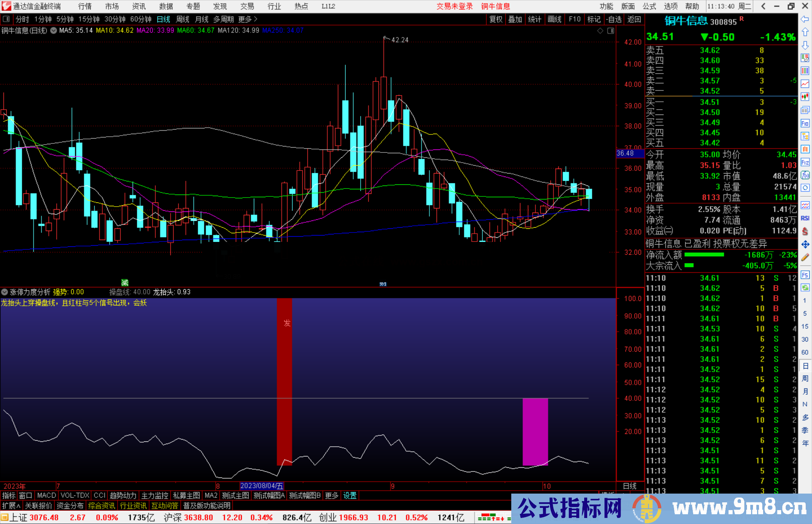This screenshot has height=524, width=812.
Task: Click the 复权 button
Action: 496,19
